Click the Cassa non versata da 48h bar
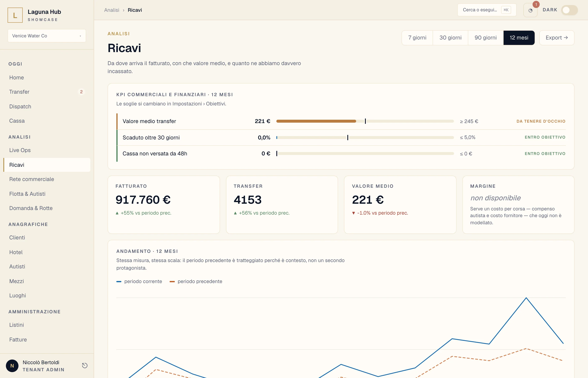The height and width of the screenshot is (378, 588). point(365,154)
